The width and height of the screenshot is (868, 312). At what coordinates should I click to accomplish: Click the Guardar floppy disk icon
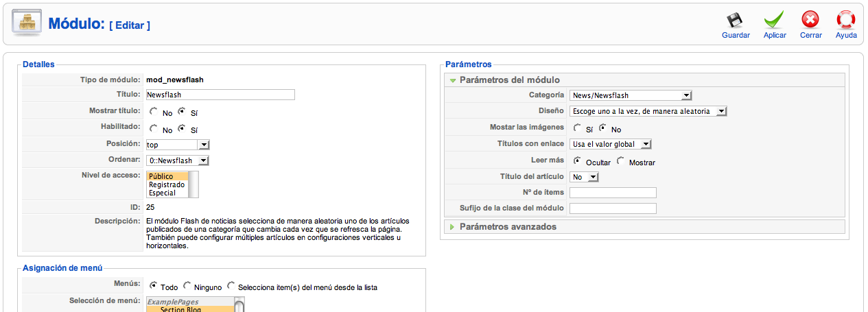coord(736,21)
